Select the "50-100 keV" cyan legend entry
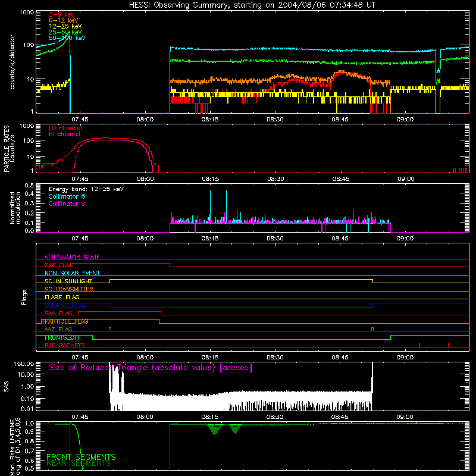This screenshot has height=476, width=476. (67, 38)
